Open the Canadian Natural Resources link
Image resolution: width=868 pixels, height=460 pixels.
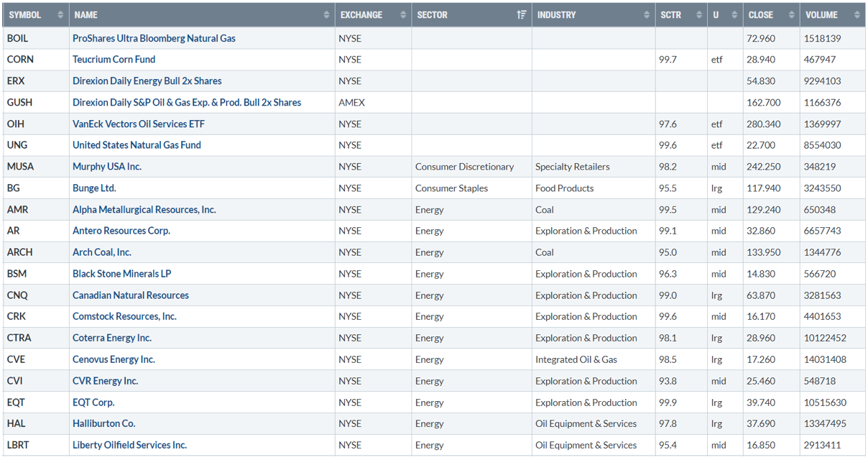pos(131,295)
